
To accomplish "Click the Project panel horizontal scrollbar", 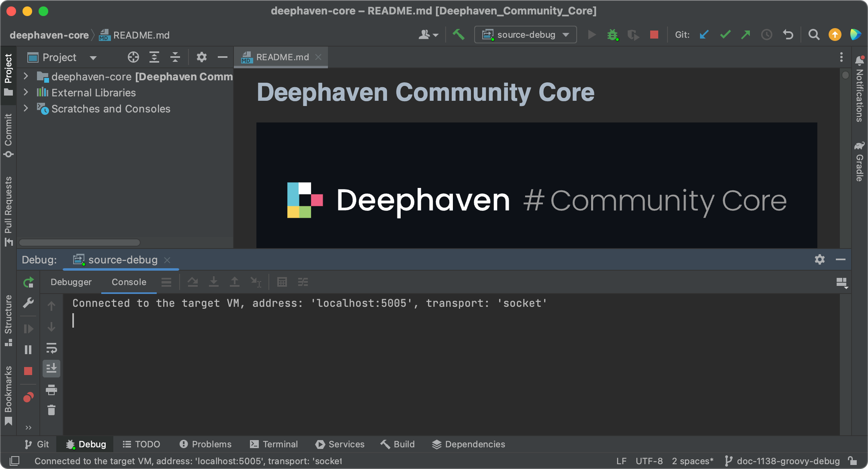I will coord(80,242).
